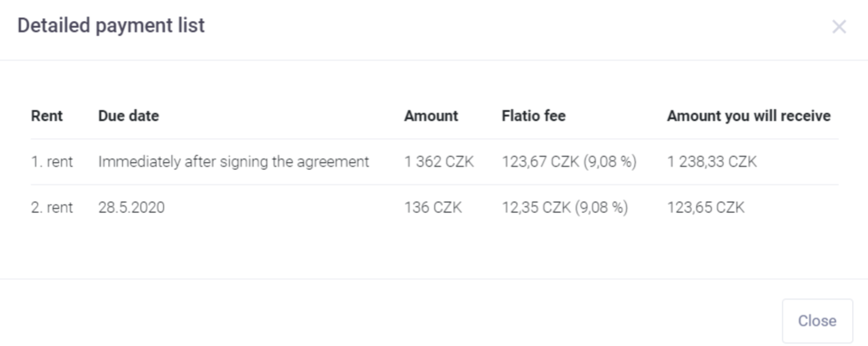Screen dimensions: 868x346
Task: Click the Due date column header
Action: [x=128, y=116]
